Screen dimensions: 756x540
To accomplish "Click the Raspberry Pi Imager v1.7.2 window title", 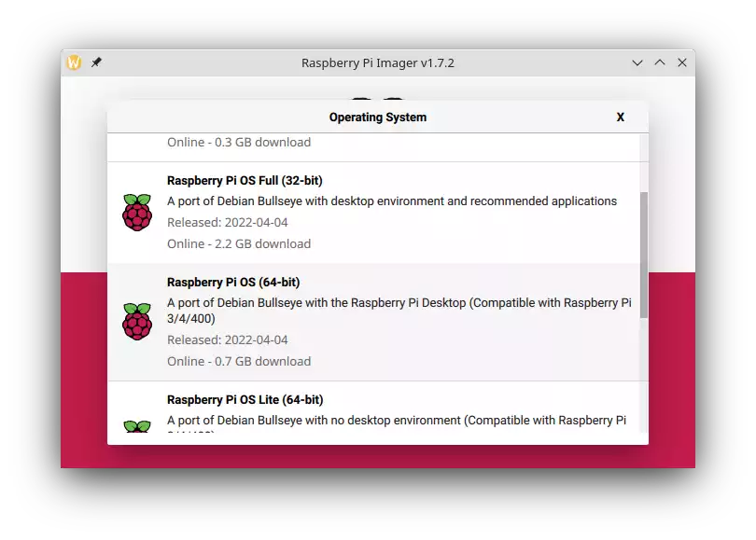I will pyautogui.click(x=377, y=63).
